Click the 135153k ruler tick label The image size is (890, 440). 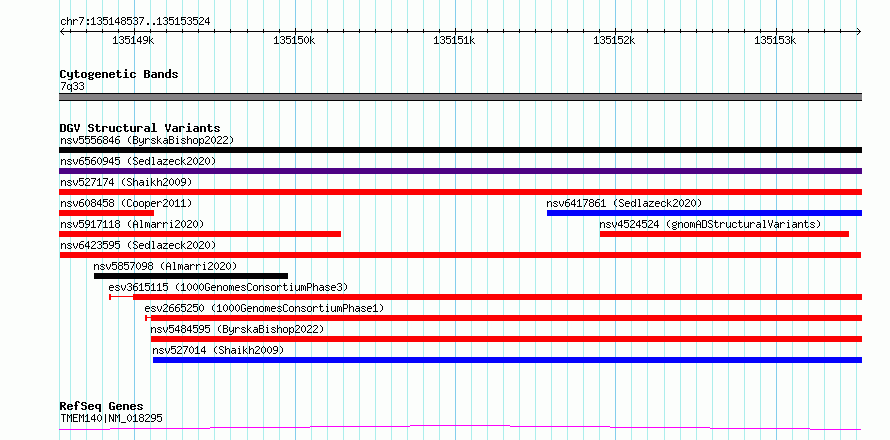[775, 40]
